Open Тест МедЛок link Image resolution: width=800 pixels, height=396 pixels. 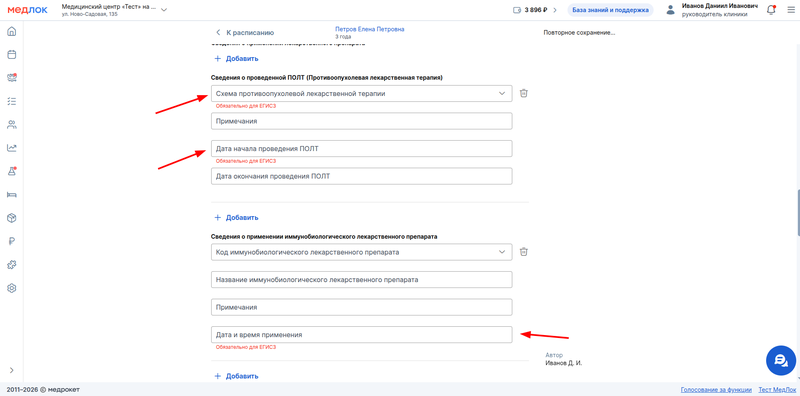(776, 389)
